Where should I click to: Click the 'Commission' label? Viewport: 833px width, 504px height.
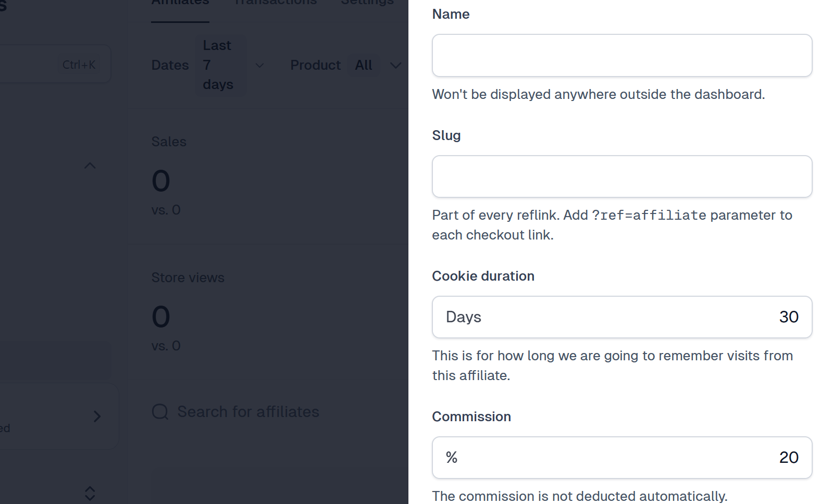[x=471, y=417]
